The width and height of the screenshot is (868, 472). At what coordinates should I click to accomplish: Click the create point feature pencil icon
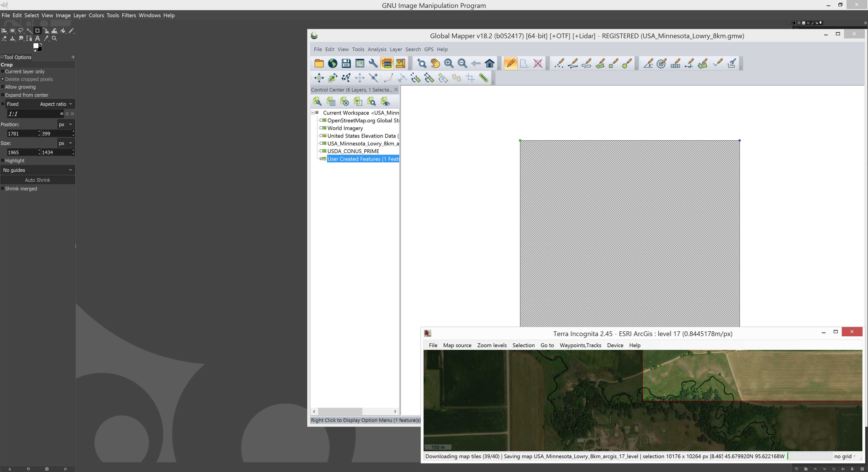(559, 63)
